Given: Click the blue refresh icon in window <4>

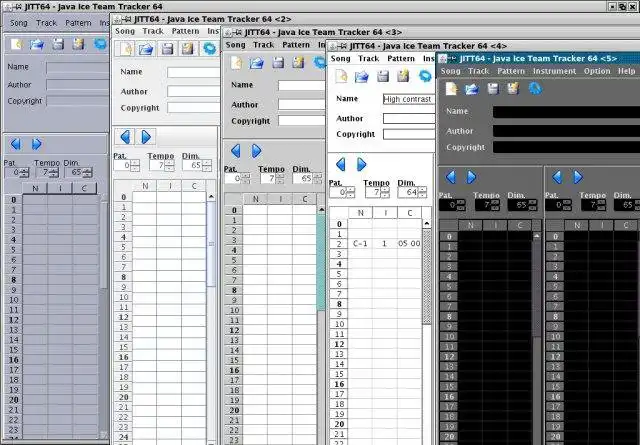Looking at the screenshot, I should [425, 76].
